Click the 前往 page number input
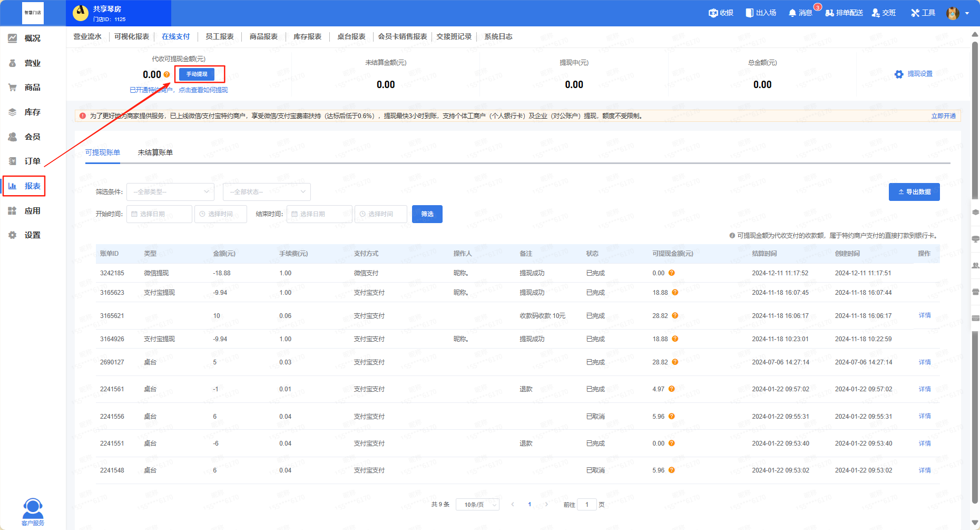 (587, 505)
